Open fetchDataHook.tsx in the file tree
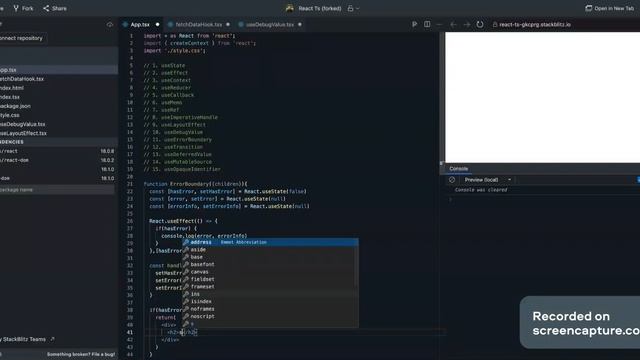This screenshot has height=360, width=640. [x=59, y=79]
